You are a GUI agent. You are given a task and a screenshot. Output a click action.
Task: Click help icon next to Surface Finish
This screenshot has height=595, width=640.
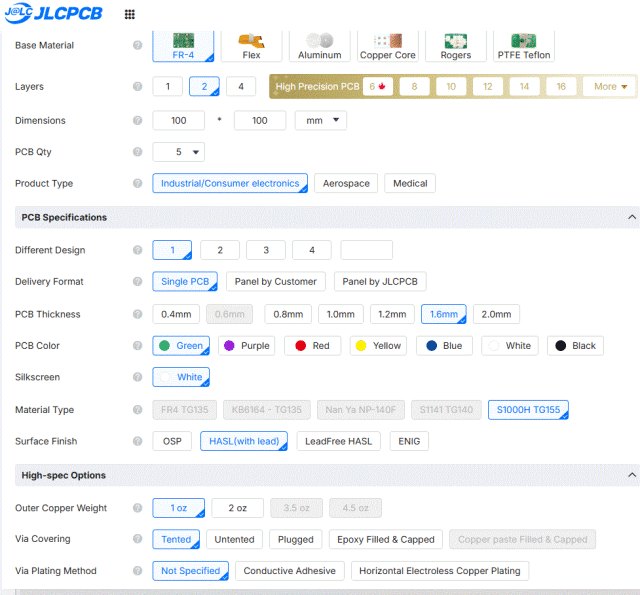[x=138, y=441]
